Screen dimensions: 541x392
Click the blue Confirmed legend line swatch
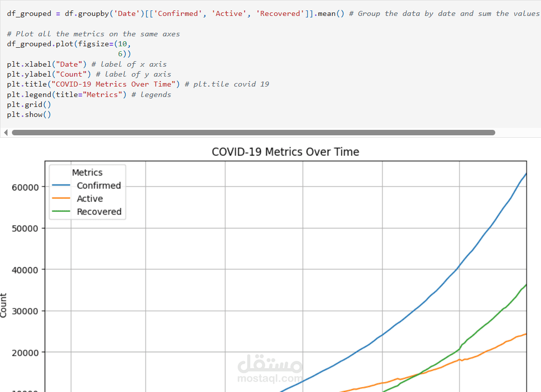pyautogui.click(x=61, y=185)
